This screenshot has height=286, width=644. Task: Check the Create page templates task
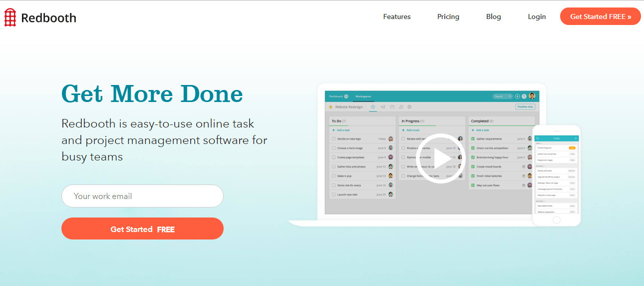pyautogui.click(x=333, y=157)
